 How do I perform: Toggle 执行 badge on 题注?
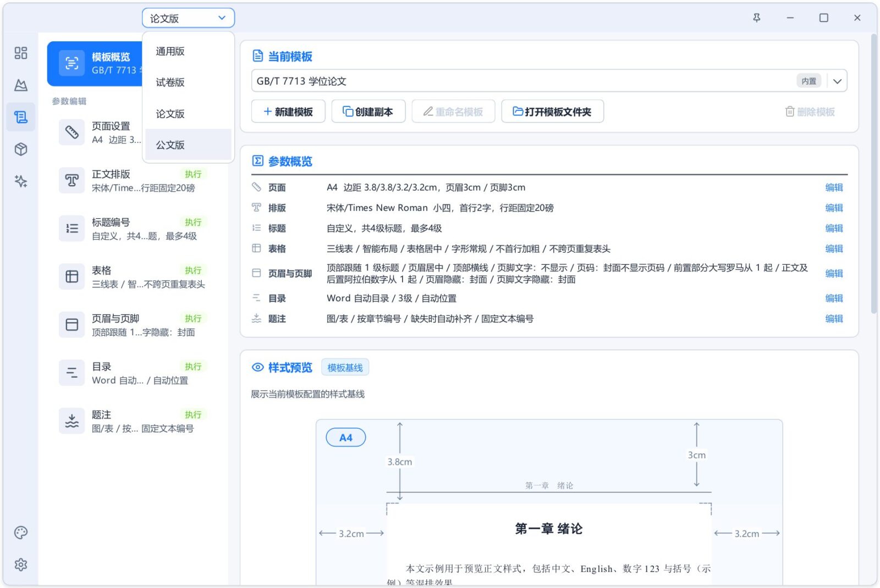[x=193, y=414]
